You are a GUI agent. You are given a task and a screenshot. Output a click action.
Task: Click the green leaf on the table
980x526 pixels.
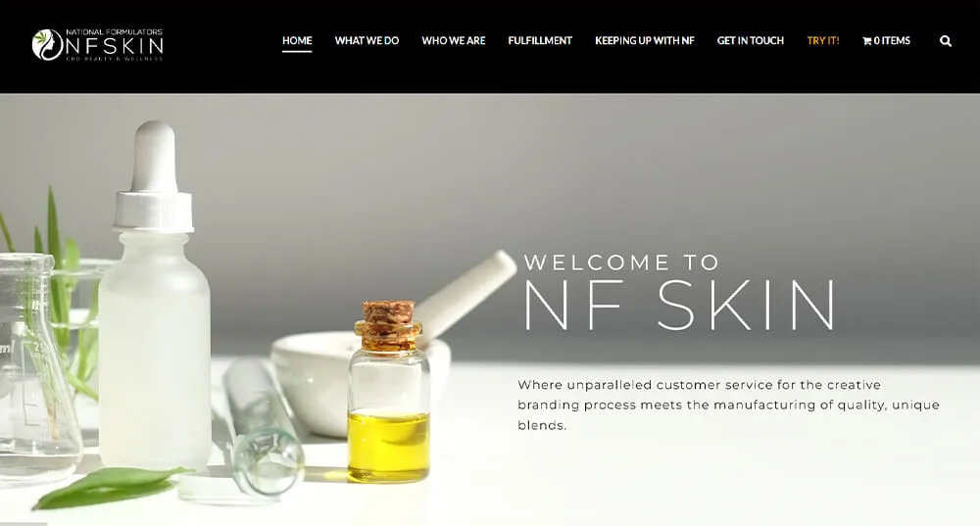[x=110, y=486]
